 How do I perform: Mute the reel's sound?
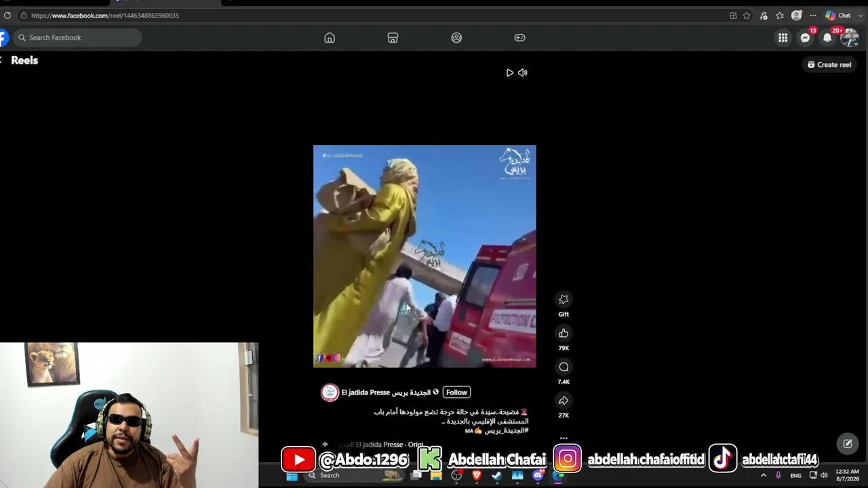(x=523, y=73)
